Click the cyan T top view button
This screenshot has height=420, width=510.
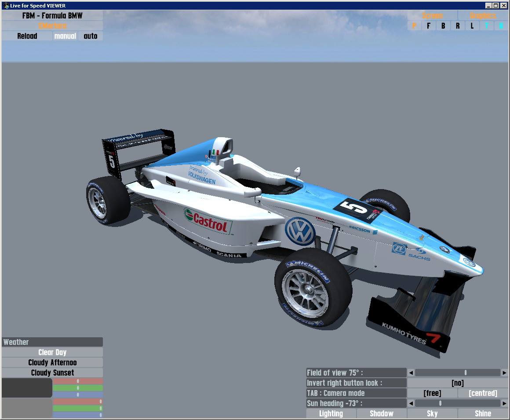[487, 26]
